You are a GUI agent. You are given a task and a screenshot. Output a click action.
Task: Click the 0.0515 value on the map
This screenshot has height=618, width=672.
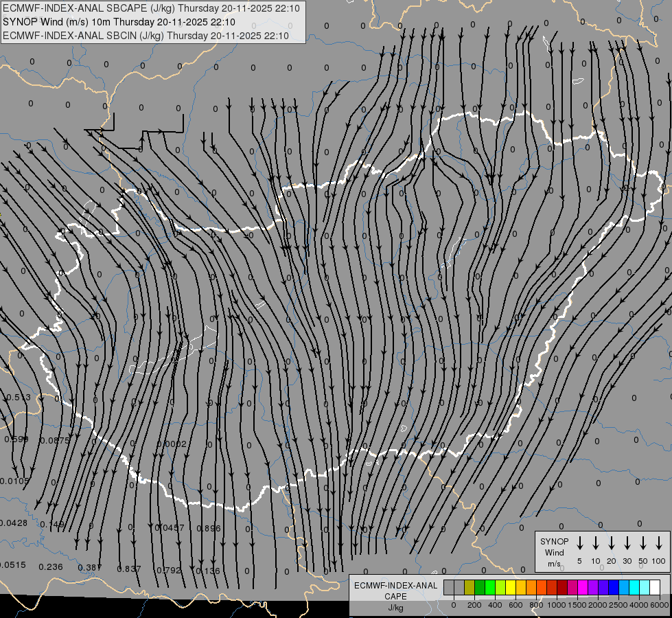pyautogui.click(x=13, y=565)
